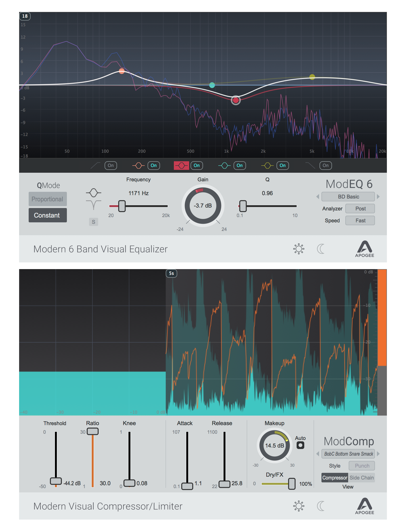Choose the notch filter shape icon
The width and height of the screenshot is (406, 532).
tap(94, 205)
